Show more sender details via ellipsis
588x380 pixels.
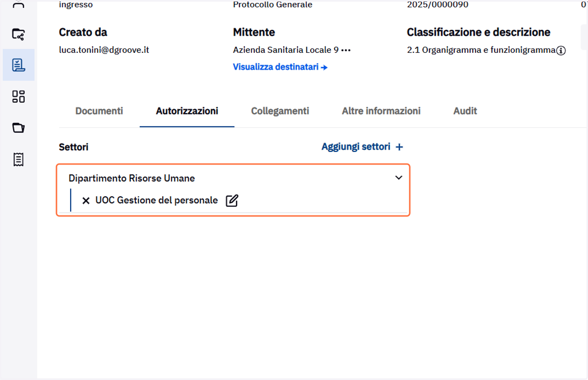[346, 50]
